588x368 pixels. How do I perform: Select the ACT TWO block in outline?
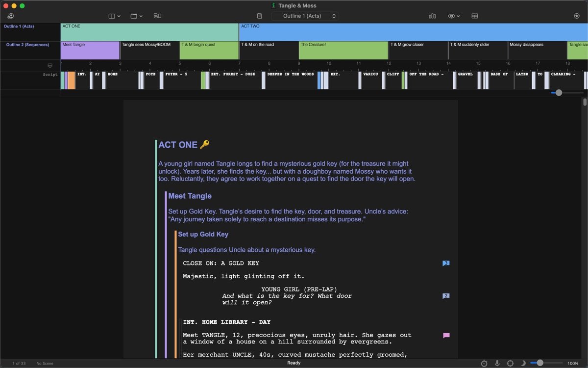412,32
